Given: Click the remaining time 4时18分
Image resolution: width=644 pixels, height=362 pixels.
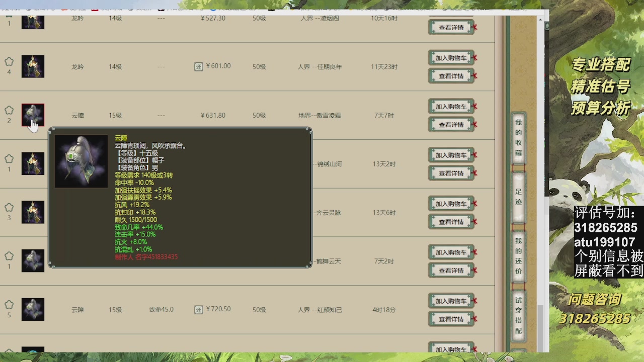Looking at the screenshot, I should pos(384,310).
